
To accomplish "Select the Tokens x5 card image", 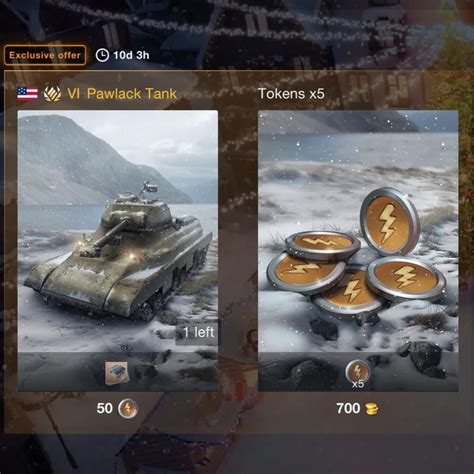I will [358, 231].
